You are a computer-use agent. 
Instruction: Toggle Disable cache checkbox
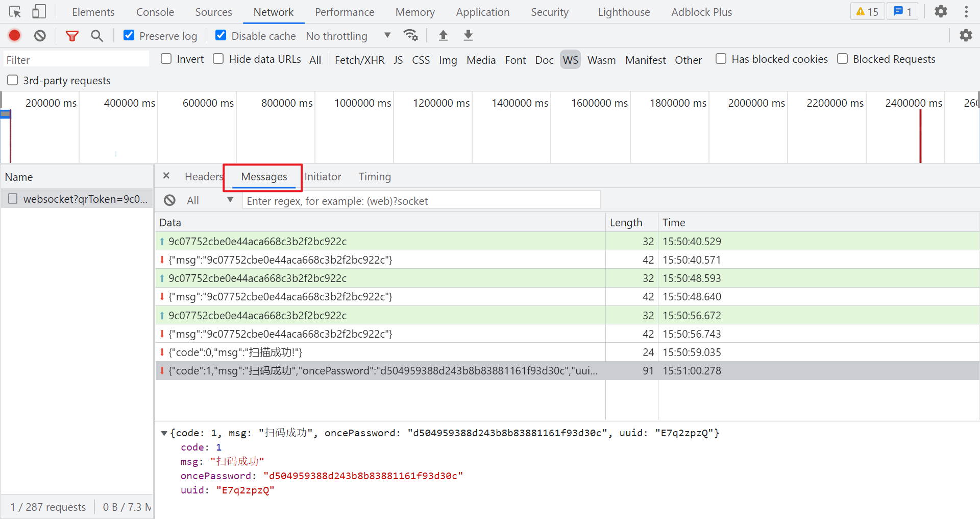coord(221,35)
